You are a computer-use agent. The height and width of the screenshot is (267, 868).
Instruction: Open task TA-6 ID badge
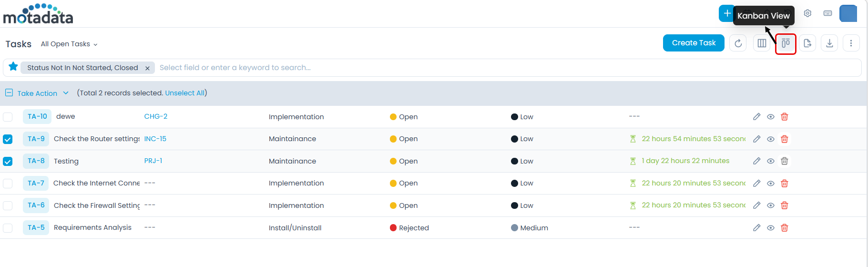tap(36, 205)
